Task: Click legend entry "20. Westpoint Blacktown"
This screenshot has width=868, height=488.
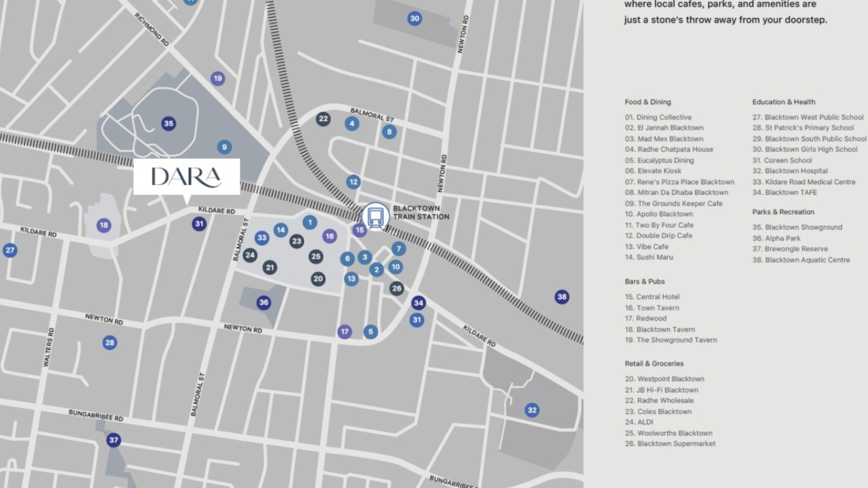Action: [x=665, y=379]
